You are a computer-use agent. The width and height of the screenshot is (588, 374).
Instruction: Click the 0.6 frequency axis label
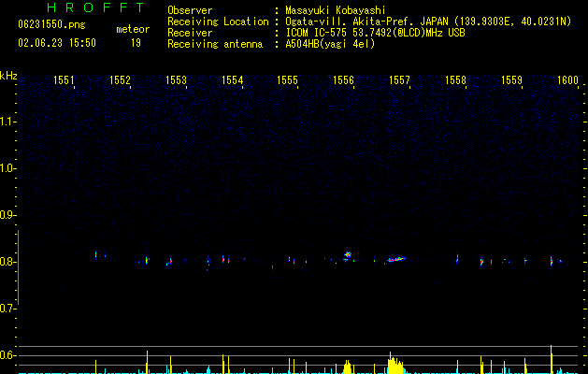click(x=7, y=355)
